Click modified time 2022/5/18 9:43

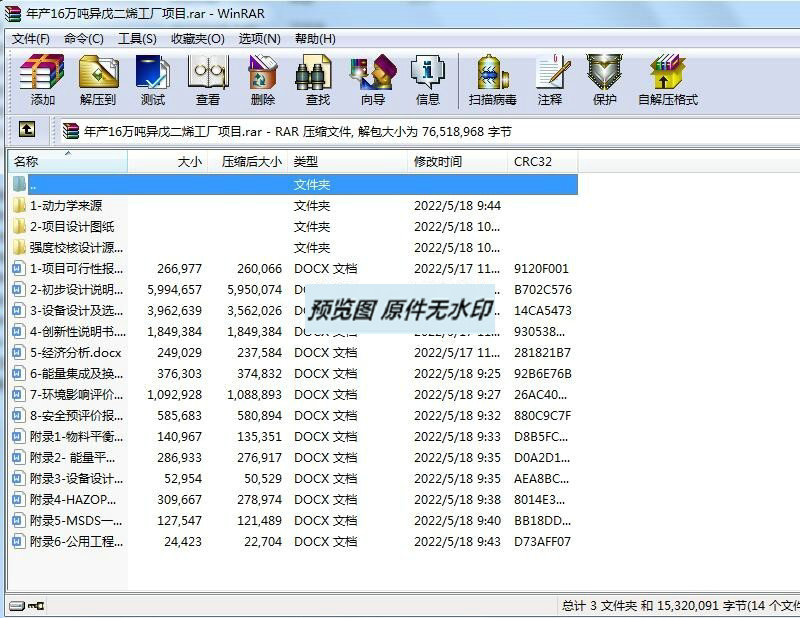[457, 541]
